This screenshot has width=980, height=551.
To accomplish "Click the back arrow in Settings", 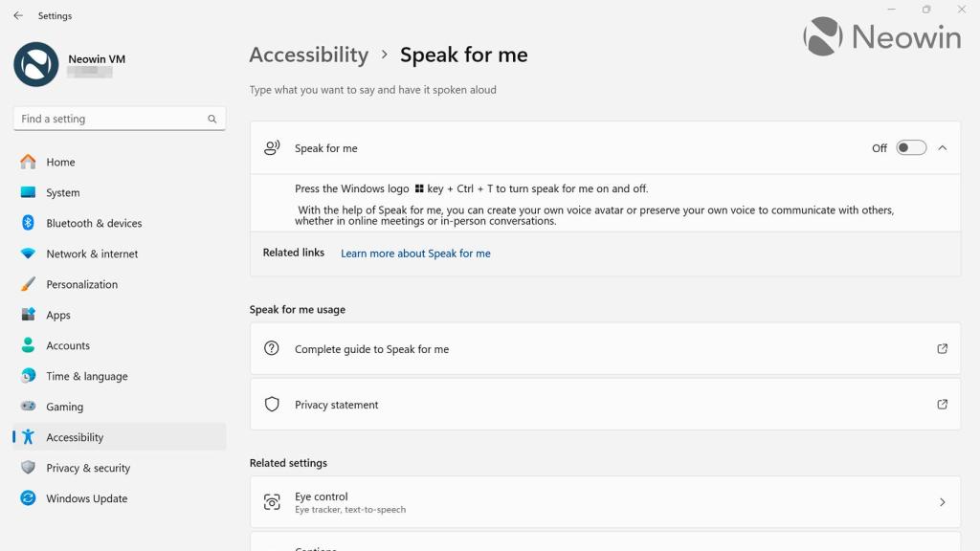I will pos(18,15).
